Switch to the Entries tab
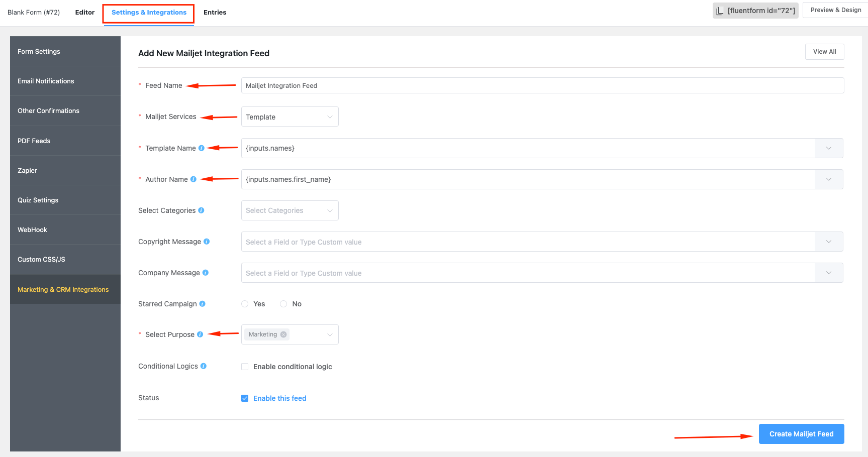The height and width of the screenshot is (457, 868). [215, 13]
